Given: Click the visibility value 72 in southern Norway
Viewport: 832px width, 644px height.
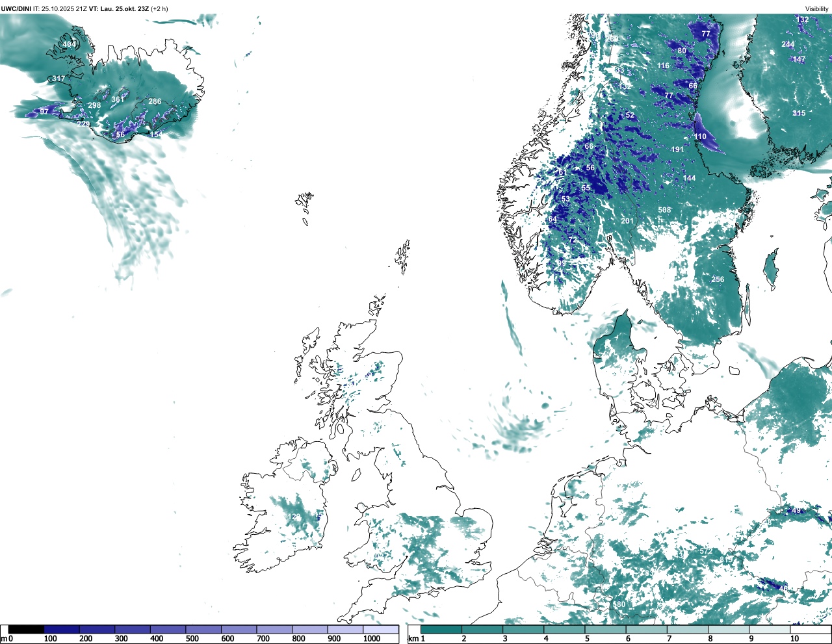Looking at the screenshot, I should pyautogui.click(x=573, y=240).
